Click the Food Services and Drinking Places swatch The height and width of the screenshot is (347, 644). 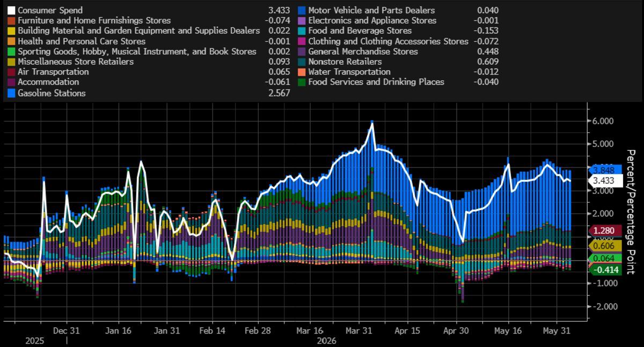click(302, 82)
